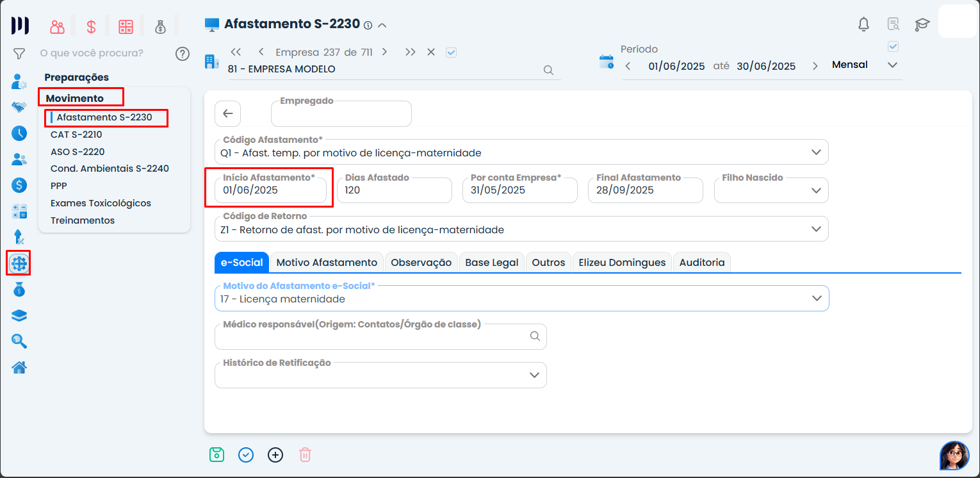
Task: Open the Filho Nascido dropdown
Action: (816, 190)
